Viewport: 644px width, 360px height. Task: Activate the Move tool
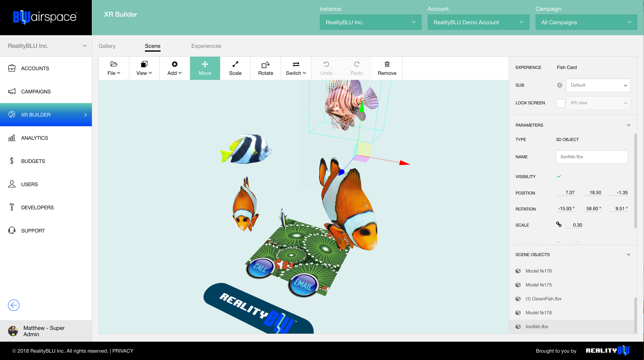[205, 68]
